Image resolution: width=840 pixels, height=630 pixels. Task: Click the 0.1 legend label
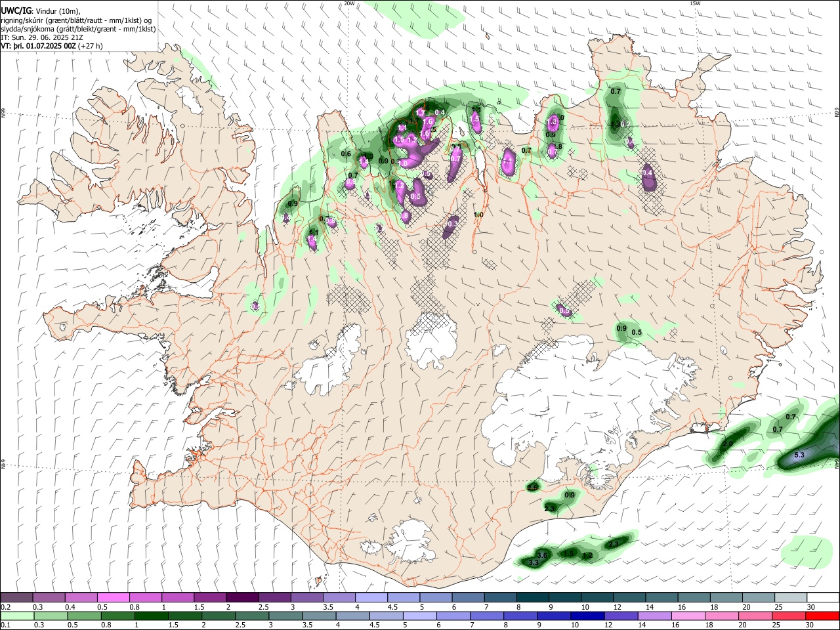pos(5,625)
